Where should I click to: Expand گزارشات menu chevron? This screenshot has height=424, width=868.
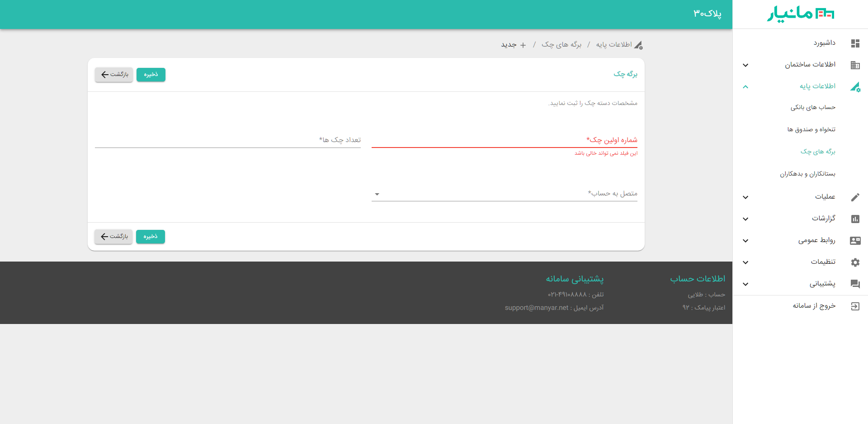click(x=745, y=219)
